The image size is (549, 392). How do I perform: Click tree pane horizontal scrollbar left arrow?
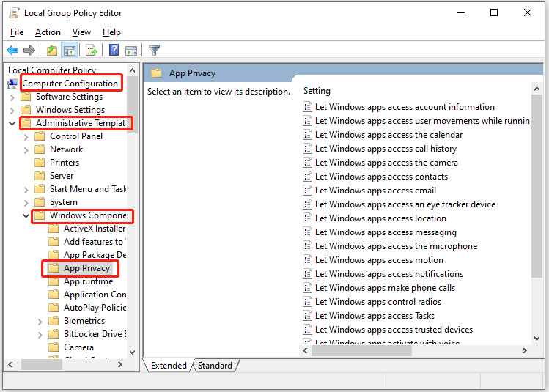point(10,365)
